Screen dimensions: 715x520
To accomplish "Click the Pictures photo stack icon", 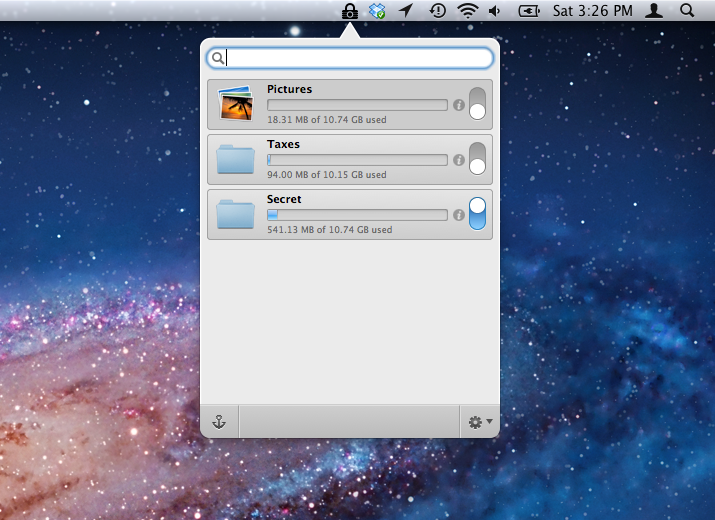I will click(236, 104).
